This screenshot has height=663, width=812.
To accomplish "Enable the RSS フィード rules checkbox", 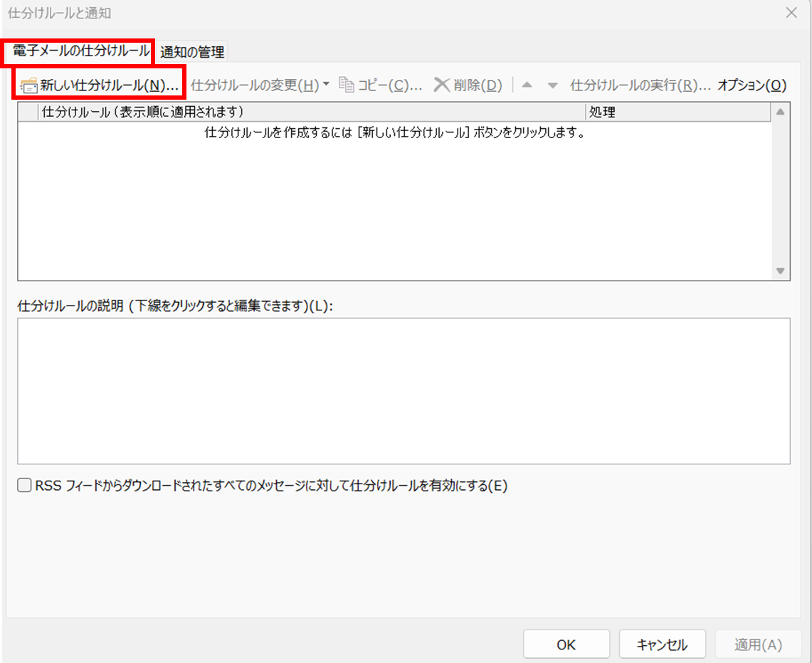I will point(25,486).
